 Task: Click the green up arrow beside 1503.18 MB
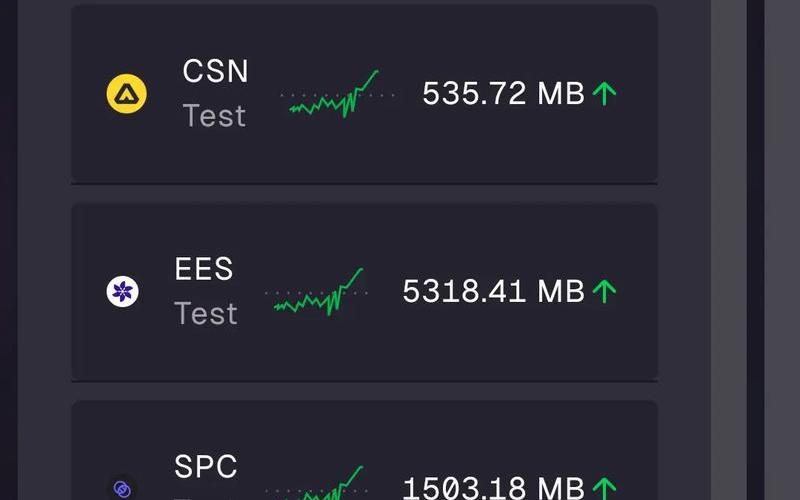(x=605, y=488)
